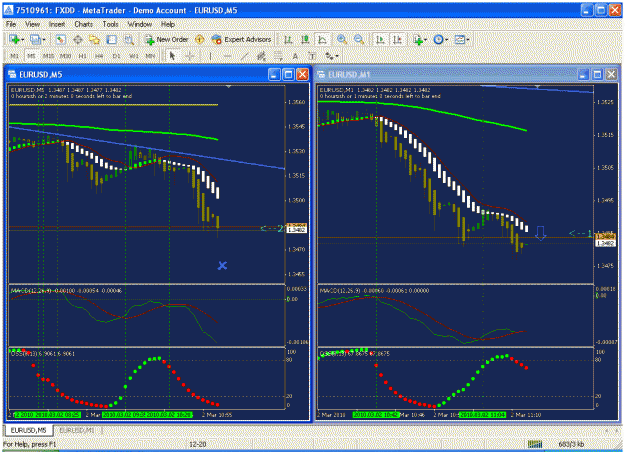Switch to Candlesticks chart mode
The image size is (625, 452).
pos(305,39)
